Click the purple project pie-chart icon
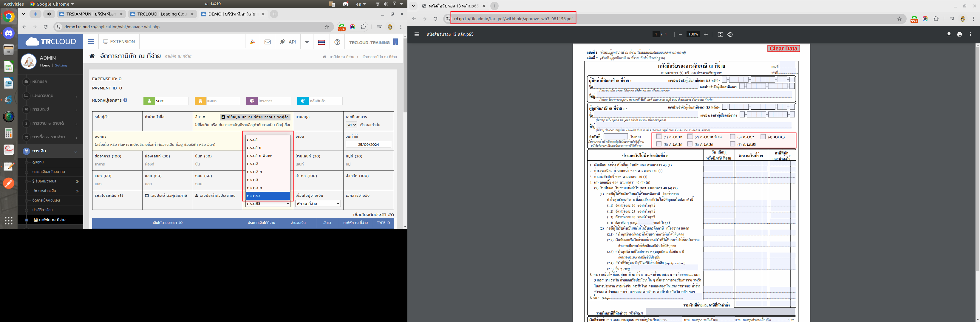The image size is (980, 322). point(252,101)
